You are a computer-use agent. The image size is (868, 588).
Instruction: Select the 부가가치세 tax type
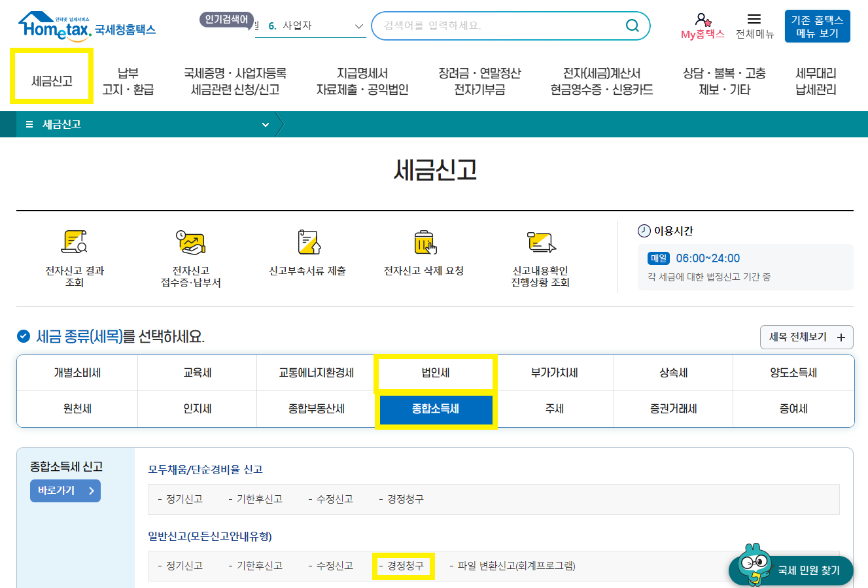point(555,373)
